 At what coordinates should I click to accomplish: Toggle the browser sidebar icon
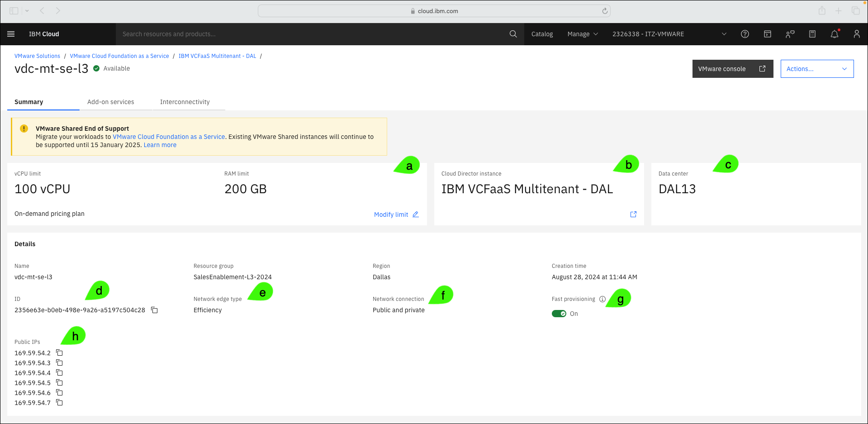coord(14,10)
